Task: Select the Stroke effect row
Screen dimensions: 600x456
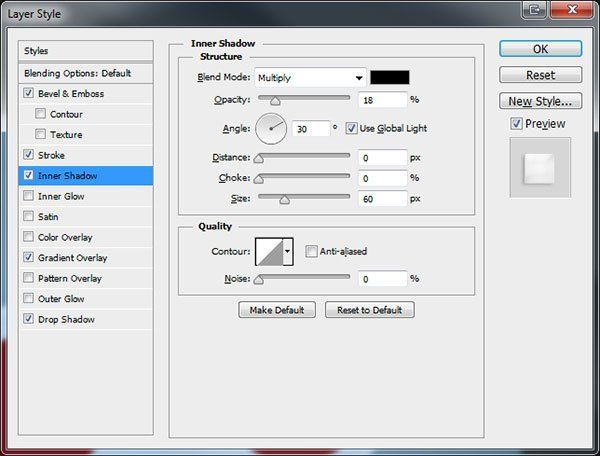Action: coord(86,155)
